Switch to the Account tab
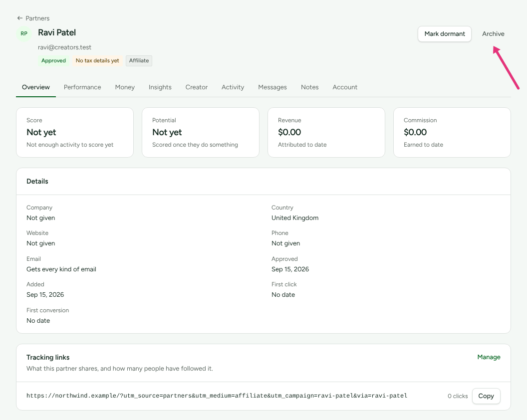The width and height of the screenshot is (527, 420). point(345,87)
